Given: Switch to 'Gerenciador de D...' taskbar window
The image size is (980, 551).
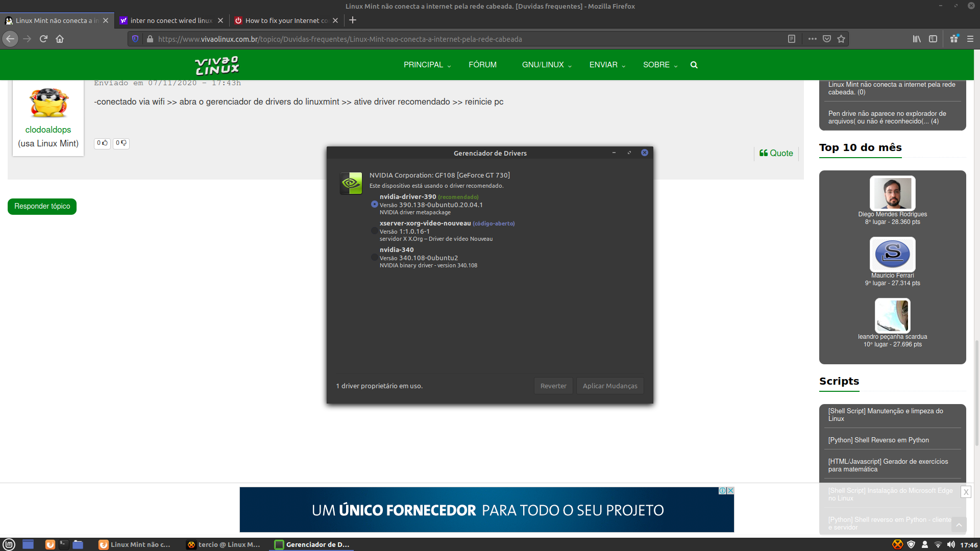Looking at the screenshot, I should pyautogui.click(x=312, y=544).
